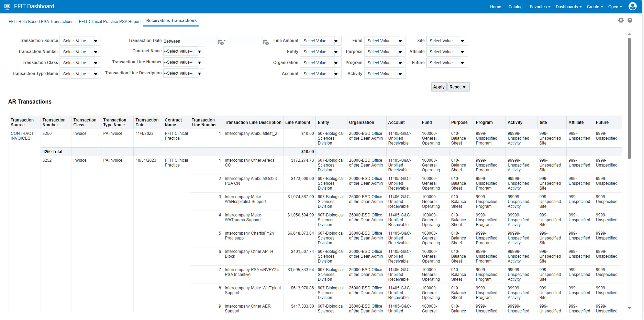The height and width of the screenshot is (320, 644).
Task: Expand the Account filter dropdown
Action: pos(336,74)
